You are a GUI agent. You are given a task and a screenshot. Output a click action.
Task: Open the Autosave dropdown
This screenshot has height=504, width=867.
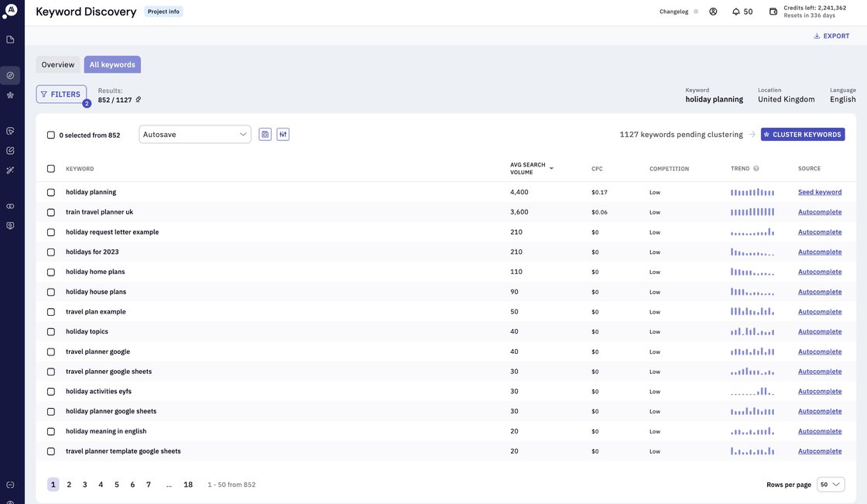(194, 135)
